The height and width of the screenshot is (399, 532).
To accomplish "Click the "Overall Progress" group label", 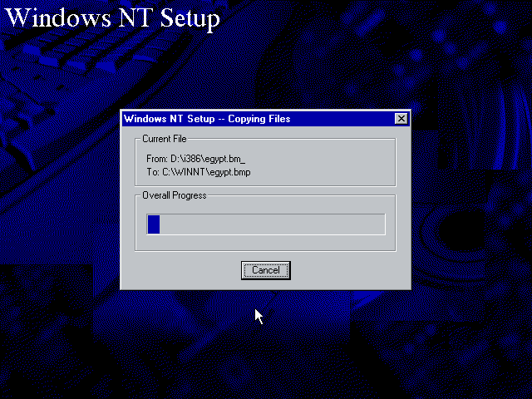I will click(x=174, y=195).
